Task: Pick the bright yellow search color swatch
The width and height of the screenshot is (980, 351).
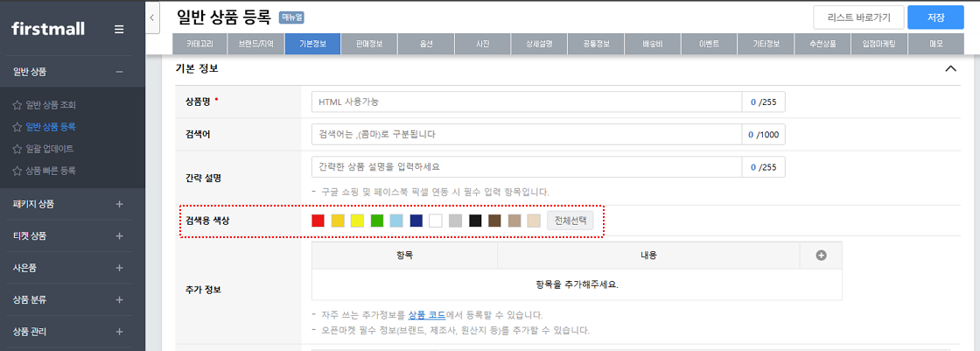Action: click(358, 221)
